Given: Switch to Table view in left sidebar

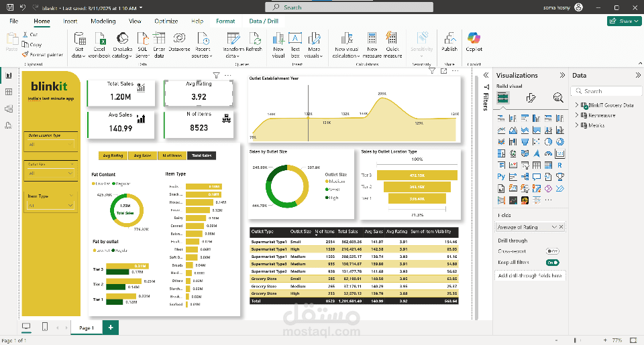Looking at the screenshot, I should pyautogui.click(x=9, y=92).
